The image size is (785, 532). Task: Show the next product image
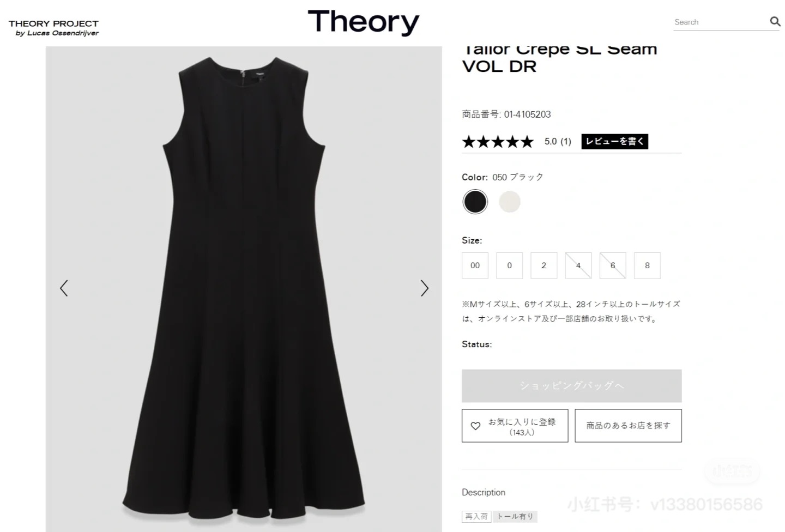pyautogui.click(x=424, y=288)
